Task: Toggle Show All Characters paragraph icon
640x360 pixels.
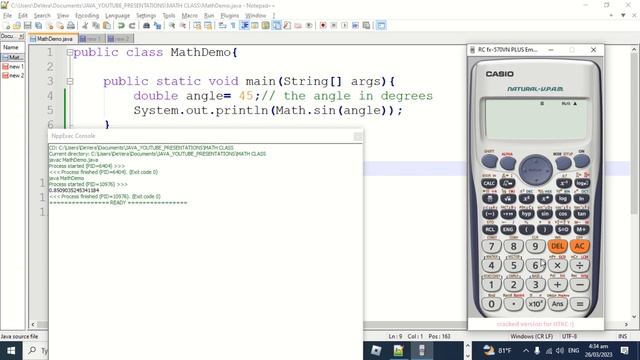Action: click(x=233, y=26)
